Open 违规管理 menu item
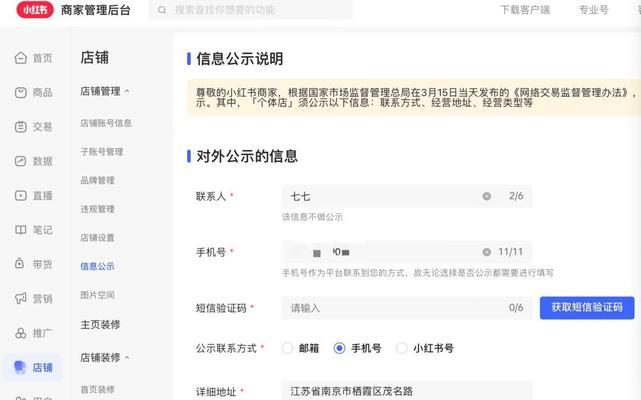Image resolution: width=641 pixels, height=400 pixels. click(97, 209)
